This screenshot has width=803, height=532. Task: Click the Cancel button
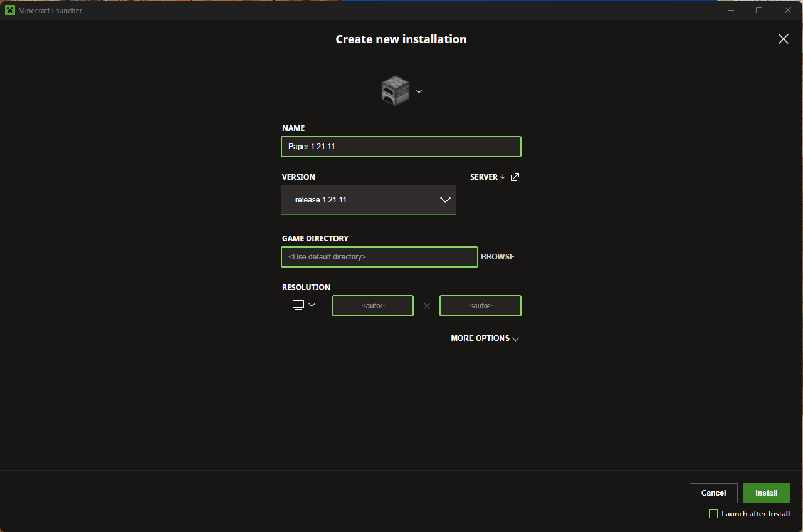click(713, 493)
